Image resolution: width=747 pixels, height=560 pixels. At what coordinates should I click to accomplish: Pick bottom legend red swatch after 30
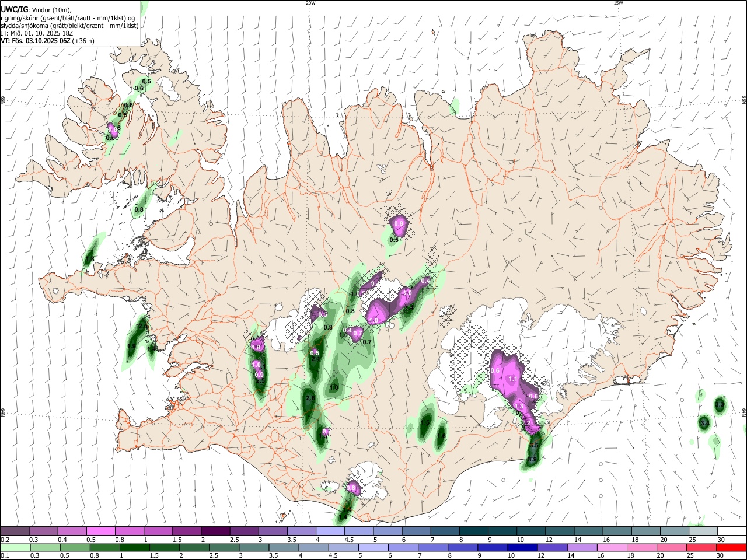[732, 548]
